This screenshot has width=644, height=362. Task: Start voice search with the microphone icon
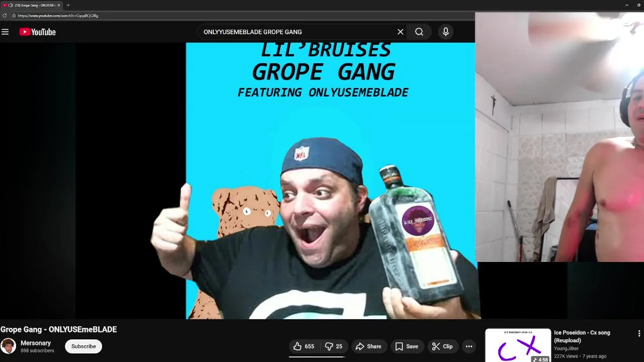point(446,32)
